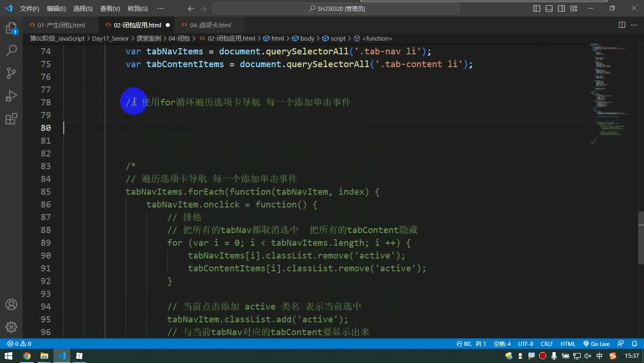The image size is (644, 363).
Task: Open the Run and Debug view
Action: pyautogui.click(x=11, y=96)
